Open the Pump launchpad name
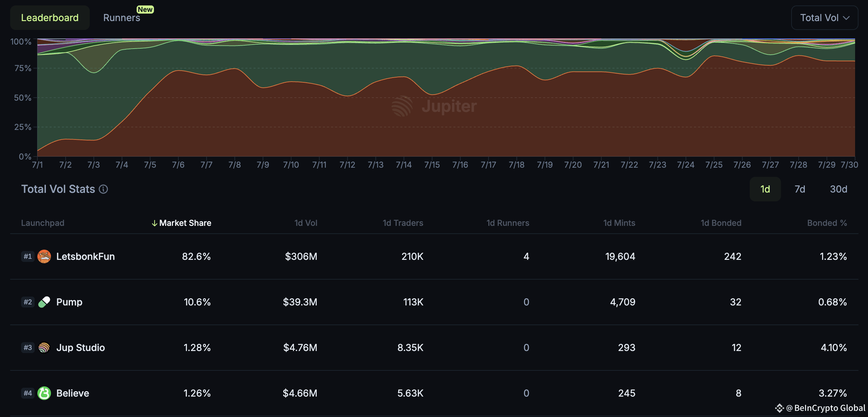The height and width of the screenshot is (417, 868). pyautogui.click(x=69, y=302)
